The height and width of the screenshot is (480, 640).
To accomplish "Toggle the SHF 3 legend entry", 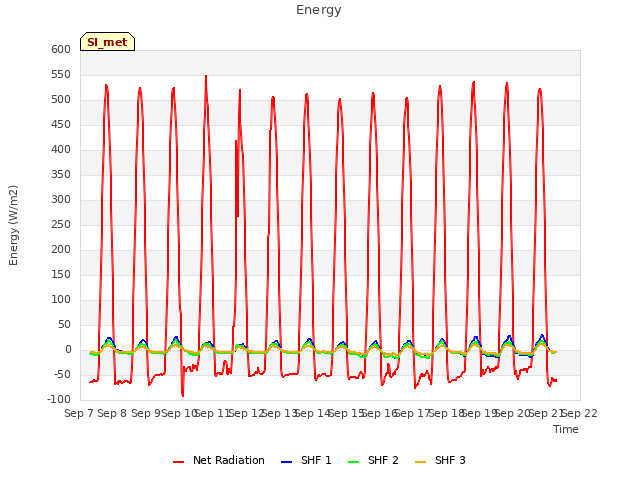I will click(x=440, y=460).
